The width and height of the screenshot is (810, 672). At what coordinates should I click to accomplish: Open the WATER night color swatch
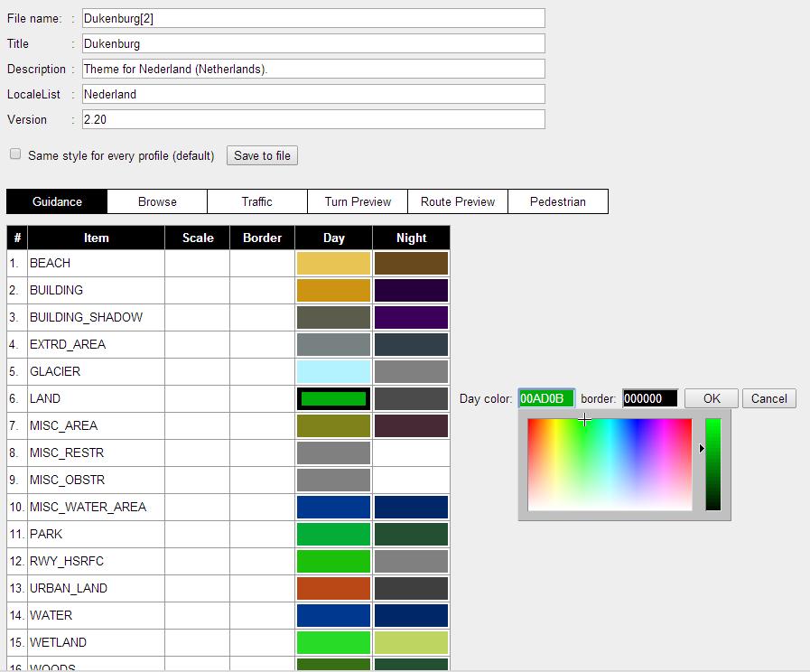(411, 616)
